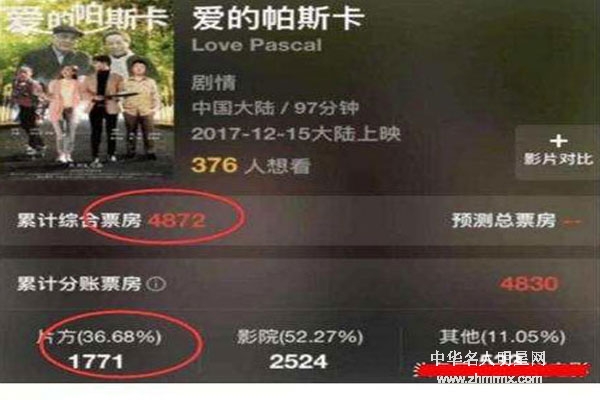Select the 其他(11.05%) share column
The image size is (600, 400).
click(x=501, y=349)
